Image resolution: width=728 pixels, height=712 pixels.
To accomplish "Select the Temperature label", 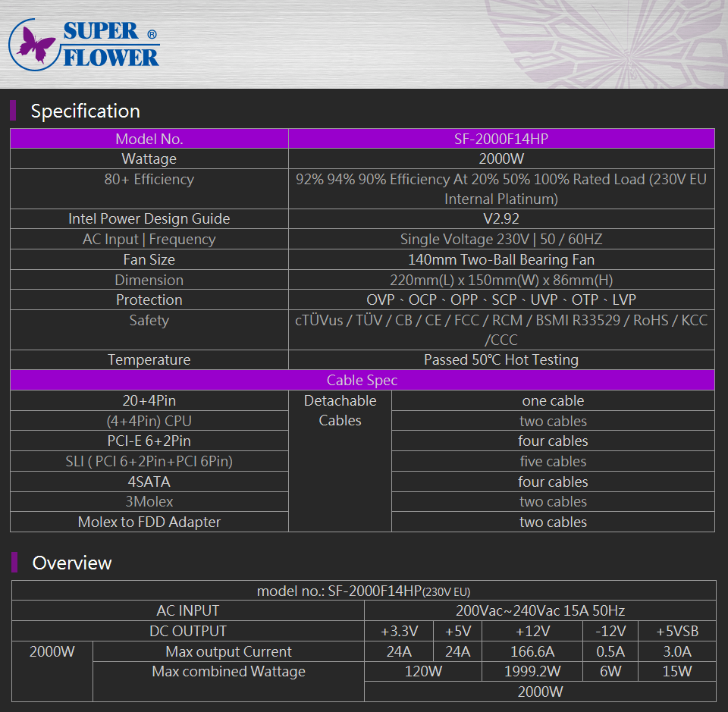I will [x=149, y=359].
